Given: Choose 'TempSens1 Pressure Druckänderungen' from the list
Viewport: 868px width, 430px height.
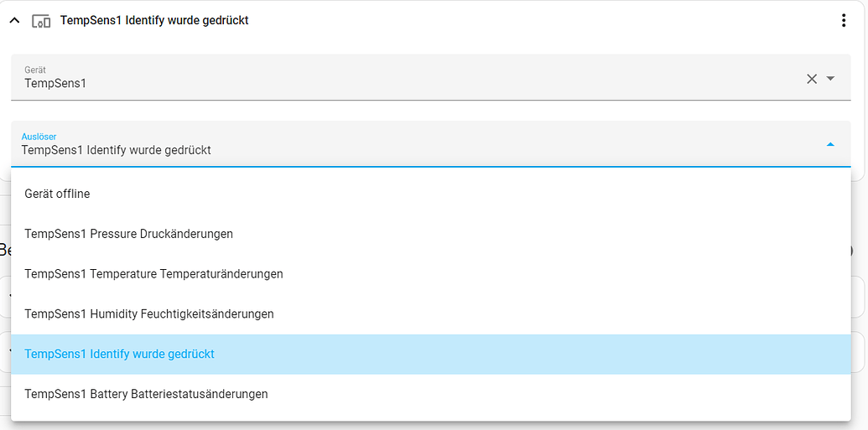Looking at the screenshot, I should tap(128, 234).
